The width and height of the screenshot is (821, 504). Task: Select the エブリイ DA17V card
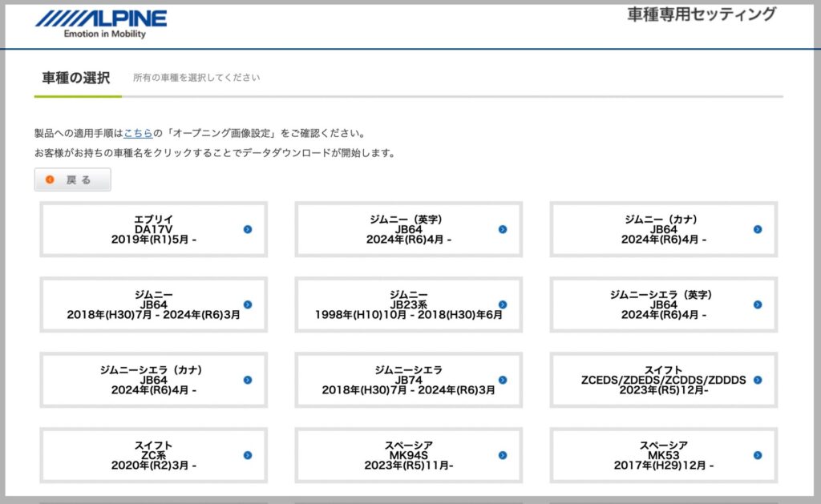click(x=153, y=229)
